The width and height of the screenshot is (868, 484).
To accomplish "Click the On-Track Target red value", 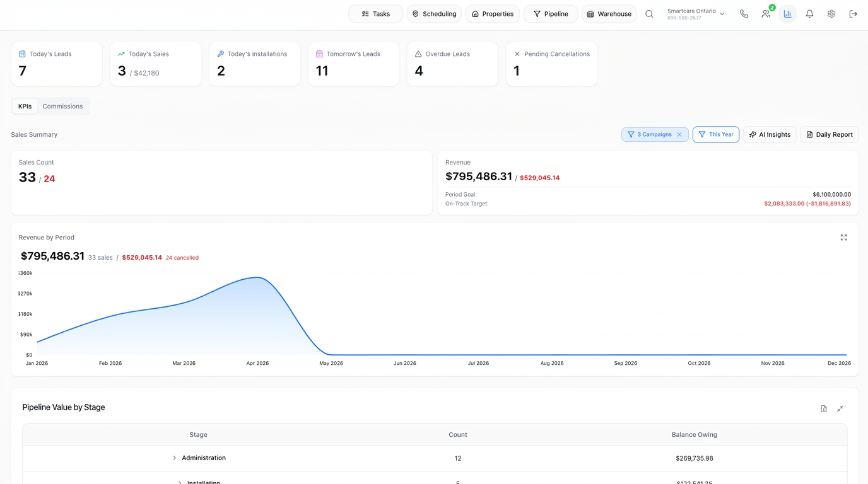I will tap(807, 204).
